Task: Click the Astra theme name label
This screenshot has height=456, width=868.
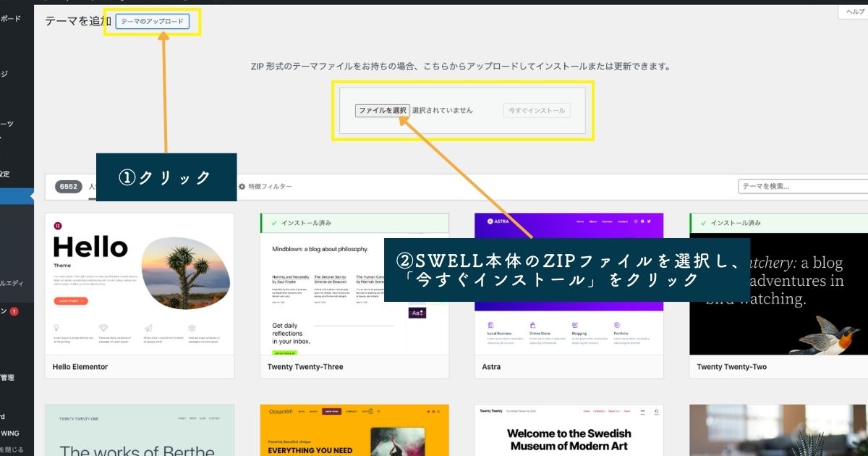Action: (x=491, y=367)
